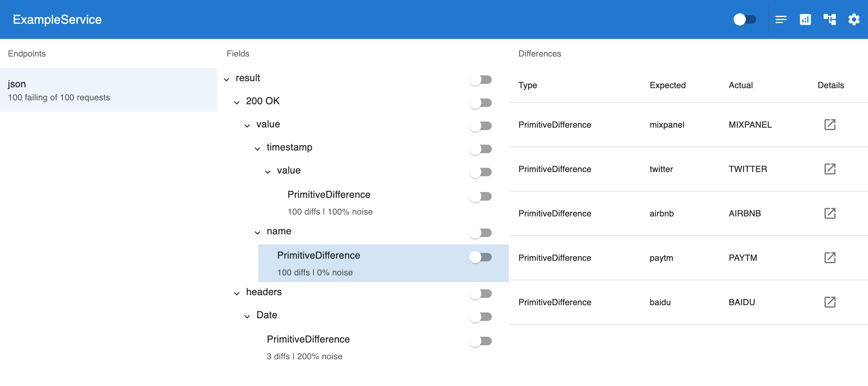Select the json endpoint entry

(108, 90)
